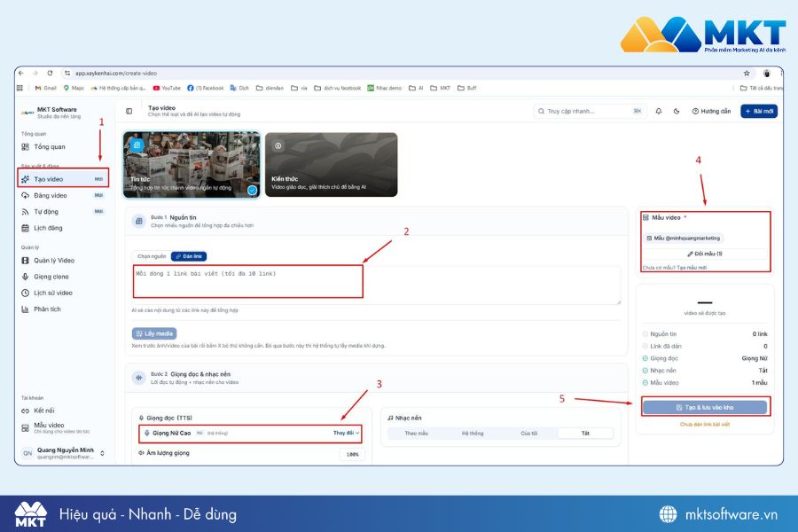Open Lịch đăng in the sidebar
The image size is (798, 532).
(63, 228)
